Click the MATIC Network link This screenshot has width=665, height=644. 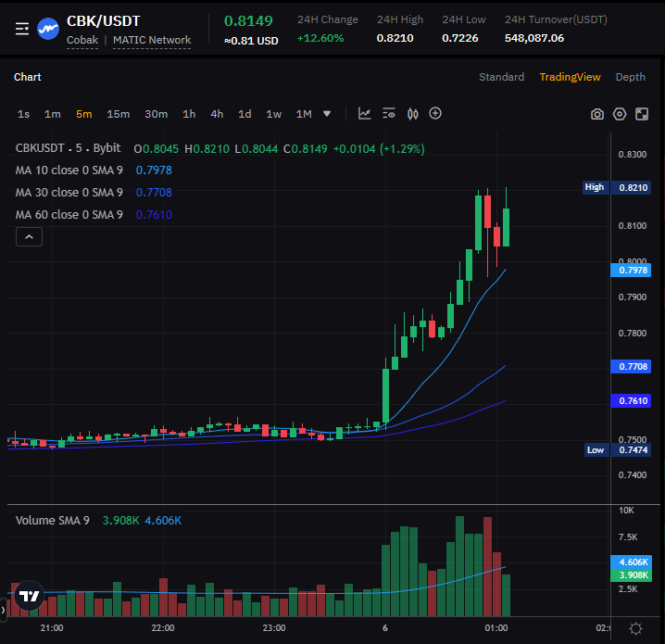tap(152, 40)
